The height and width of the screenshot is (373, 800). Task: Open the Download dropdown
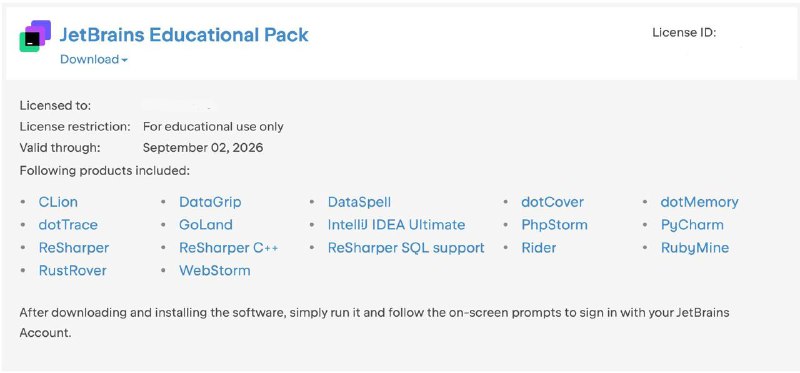(x=94, y=59)
